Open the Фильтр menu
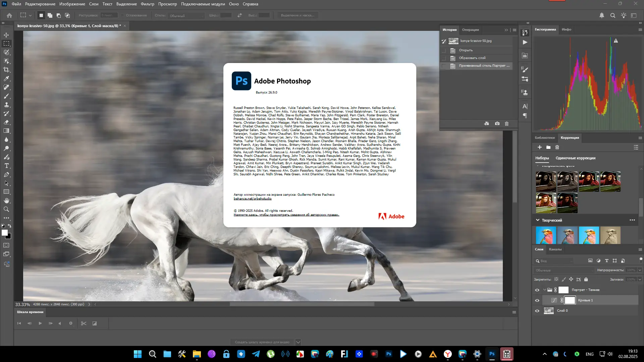644x362 pixels. (148, 4)
